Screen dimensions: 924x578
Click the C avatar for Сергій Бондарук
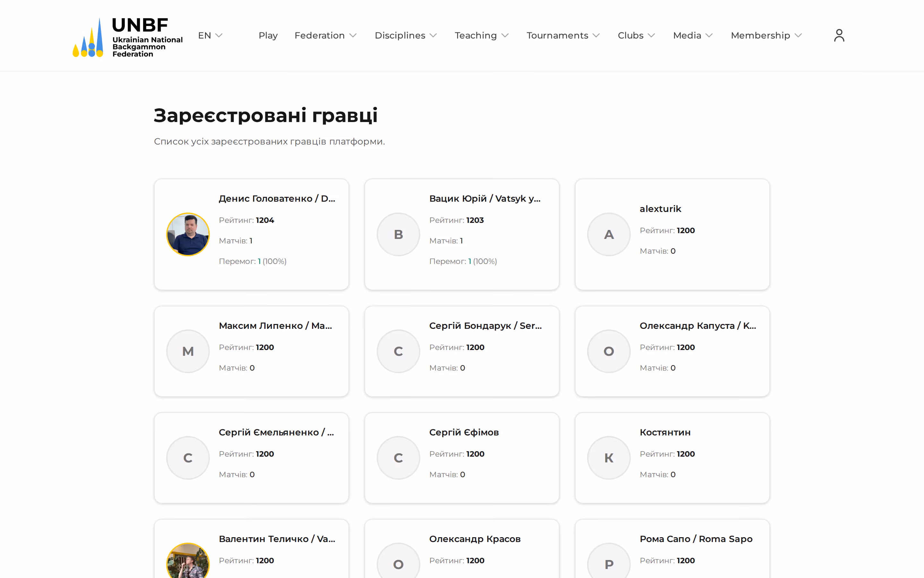[x=398, y=351]
